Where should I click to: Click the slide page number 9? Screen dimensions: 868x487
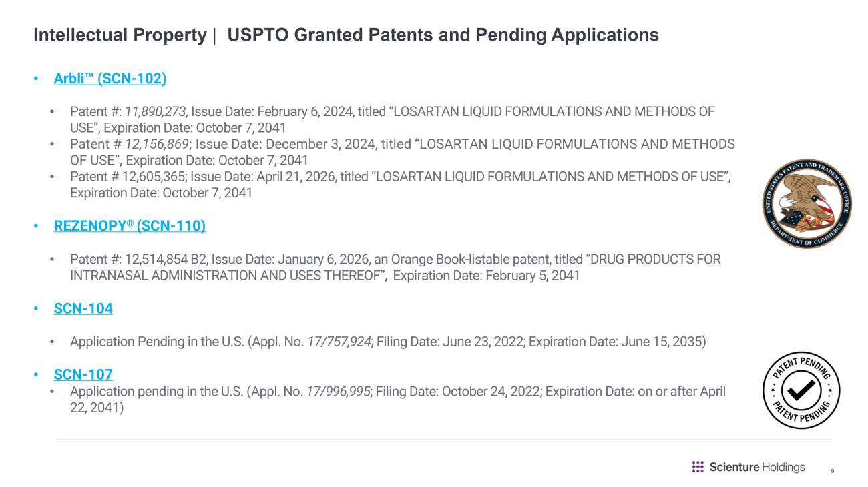point(833,472)
